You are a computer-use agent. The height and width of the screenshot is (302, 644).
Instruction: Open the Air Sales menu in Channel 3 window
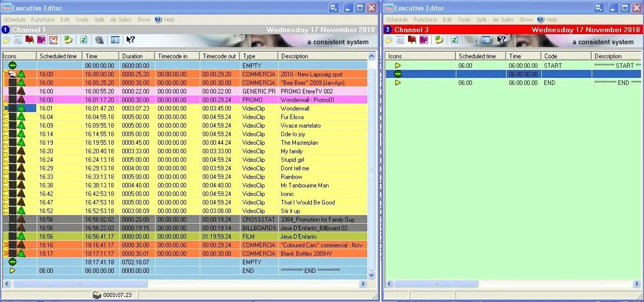click(x=503, y=20)
